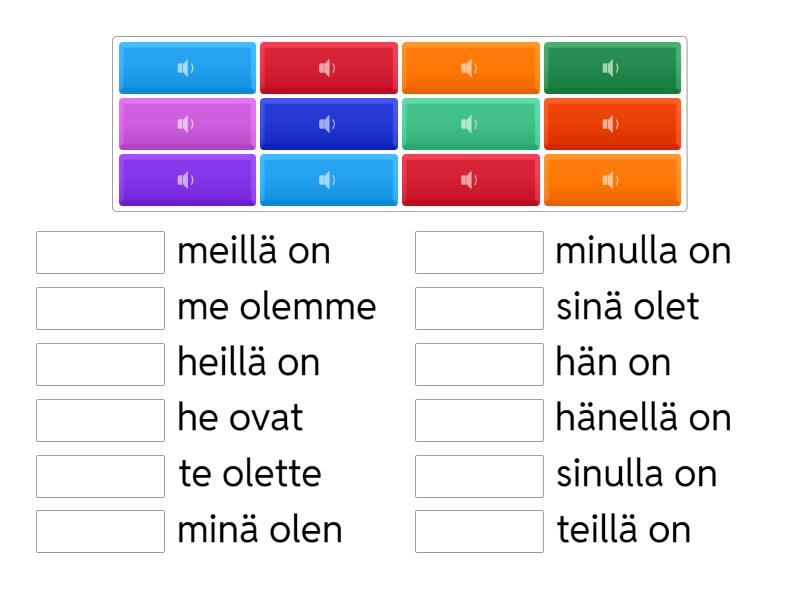The width and height of the screenshot is (800, 600).
Task: Click the drop box next to "te olette"
Action: pyautogui.click(x=100, y=476)
